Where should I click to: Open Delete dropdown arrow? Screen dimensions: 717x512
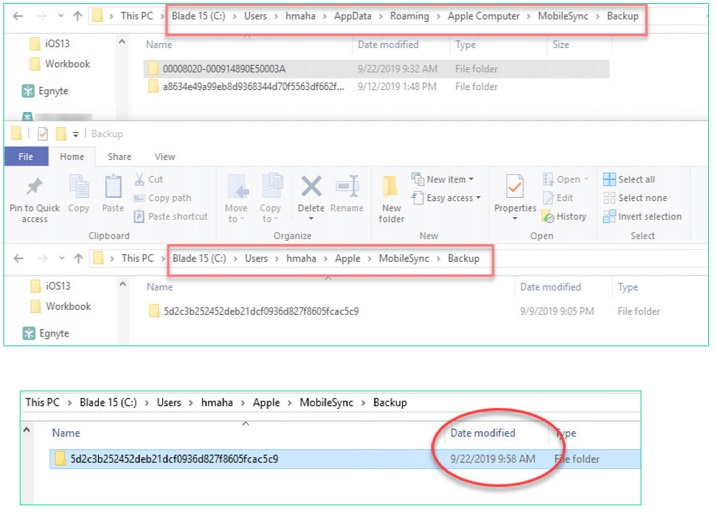pos(311,219)
